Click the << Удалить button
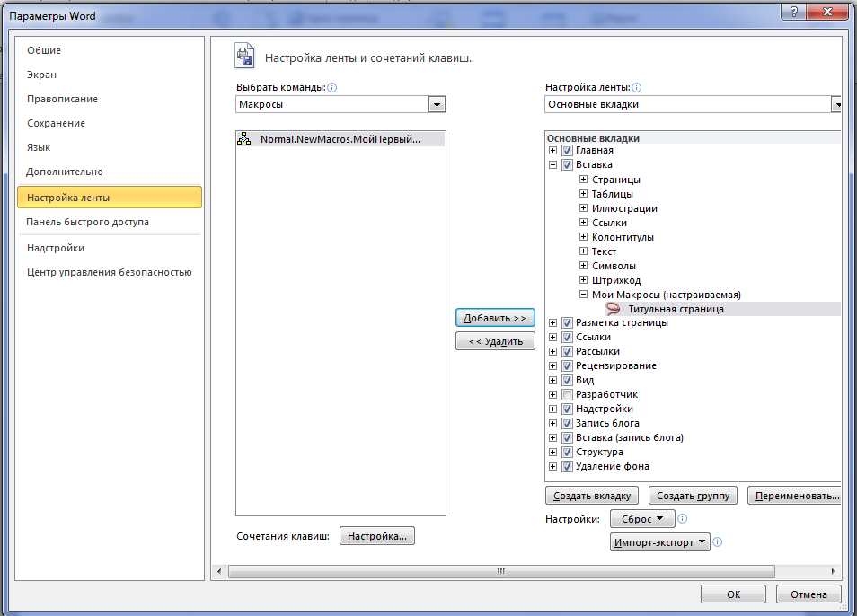Screen dimensions: 857x616 pos(495,341)
